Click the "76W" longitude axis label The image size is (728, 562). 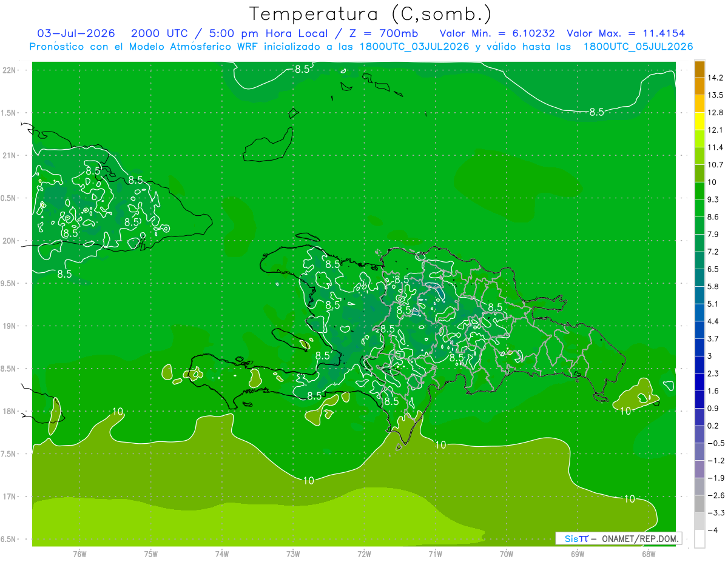point(79,554)
